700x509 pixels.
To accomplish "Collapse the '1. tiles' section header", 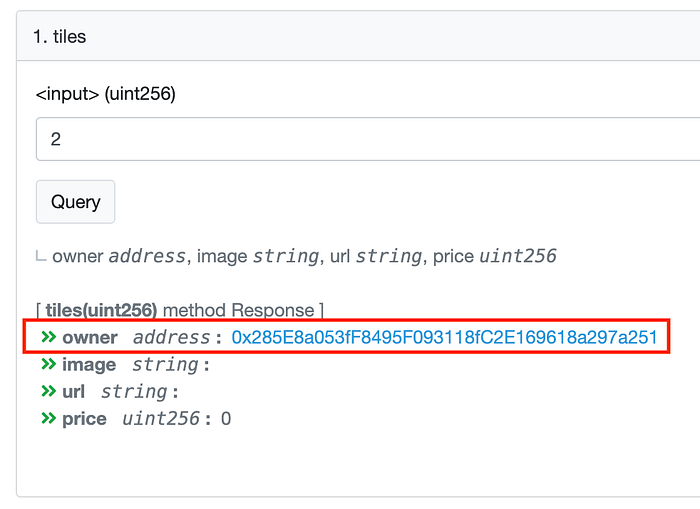I will [x=358, y=36].
